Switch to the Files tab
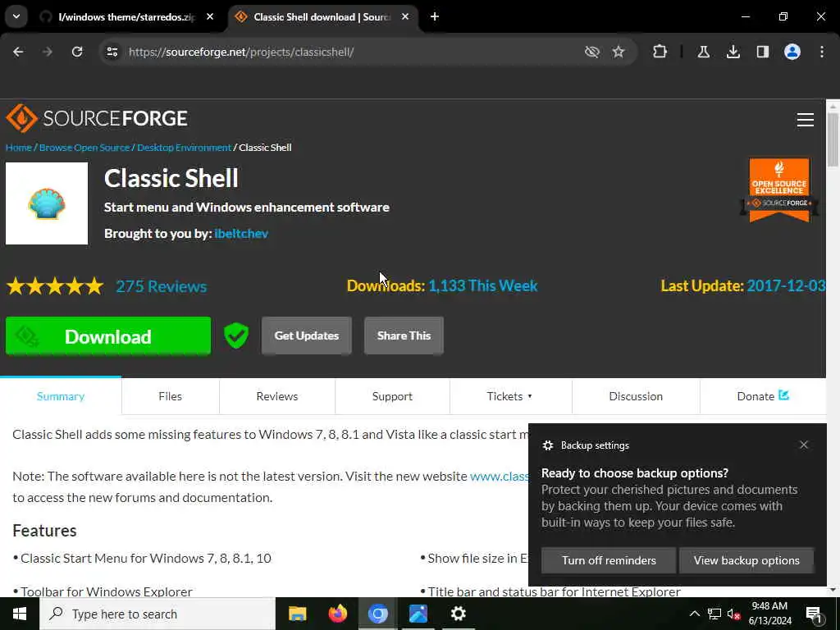Viewport: 840px width, 630px height. [x=171, y=396]
